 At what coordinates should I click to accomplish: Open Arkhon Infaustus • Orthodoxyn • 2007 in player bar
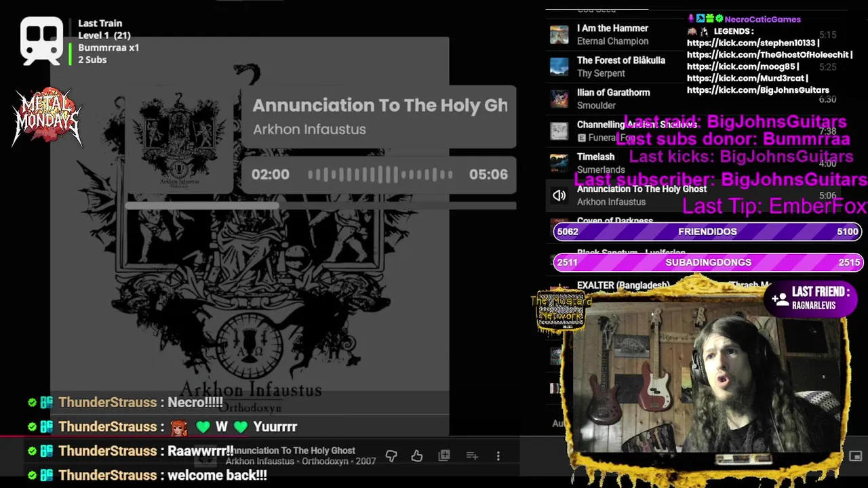[x=300, y=462]
